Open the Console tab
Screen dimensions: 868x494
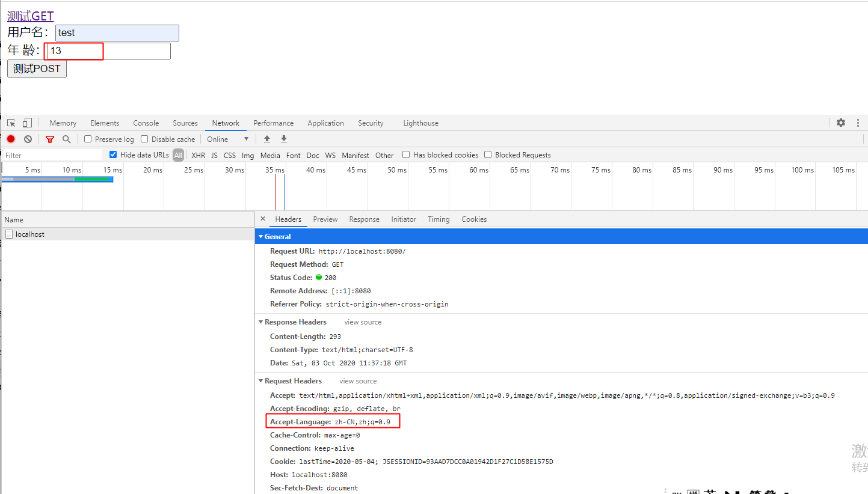(146, 123)
